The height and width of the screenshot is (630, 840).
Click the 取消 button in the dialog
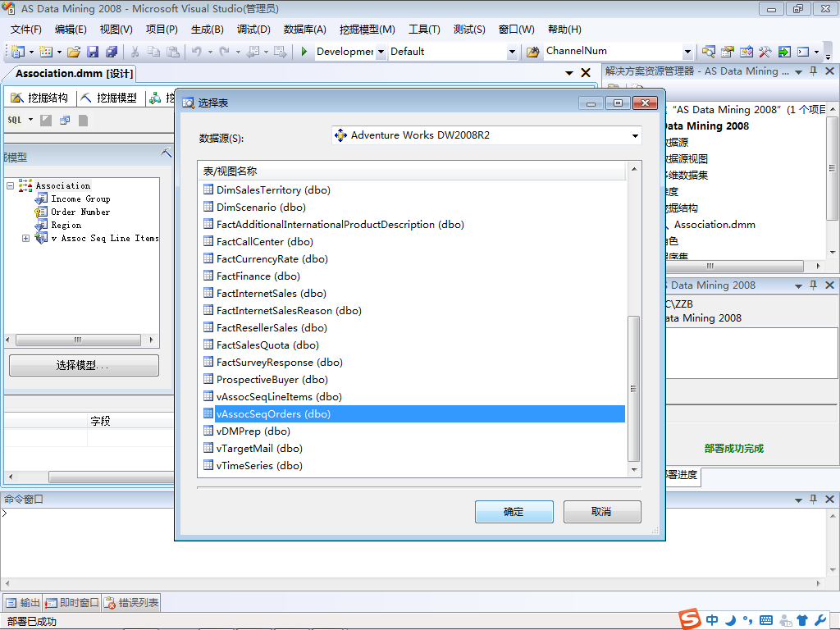tap(602, 512)
